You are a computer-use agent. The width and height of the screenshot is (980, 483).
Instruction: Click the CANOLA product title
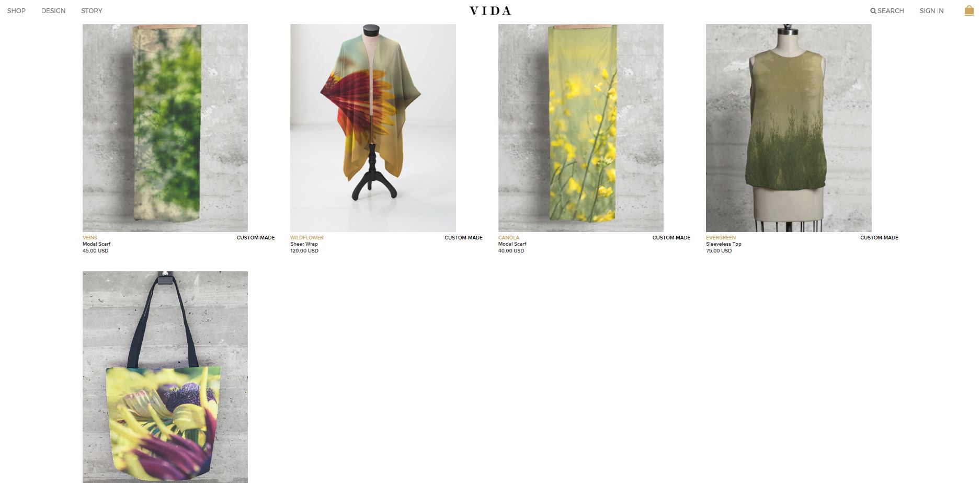pyautogui.click(x=509, y=238)
